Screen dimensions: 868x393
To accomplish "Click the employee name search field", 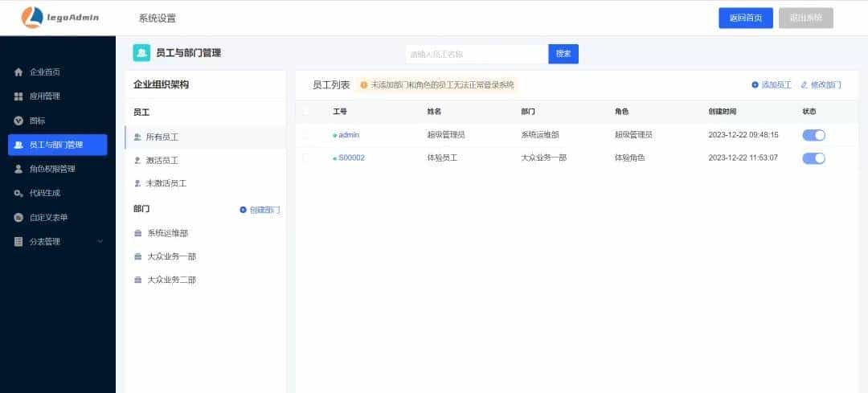I will pos(477,54).
